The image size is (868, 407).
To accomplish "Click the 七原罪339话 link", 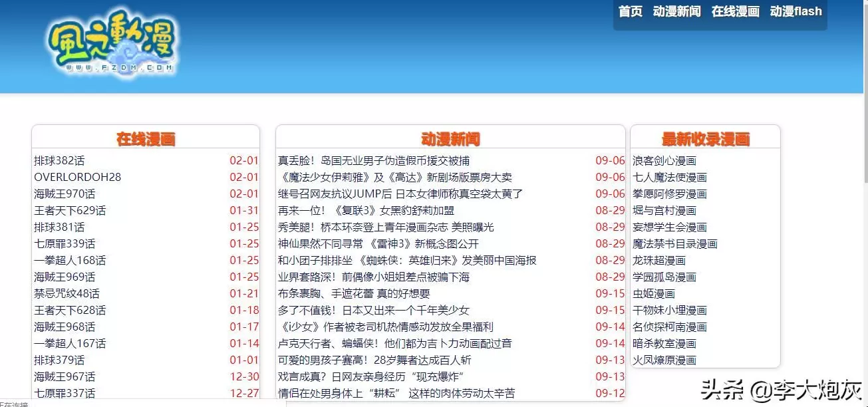I will [65, 244].
